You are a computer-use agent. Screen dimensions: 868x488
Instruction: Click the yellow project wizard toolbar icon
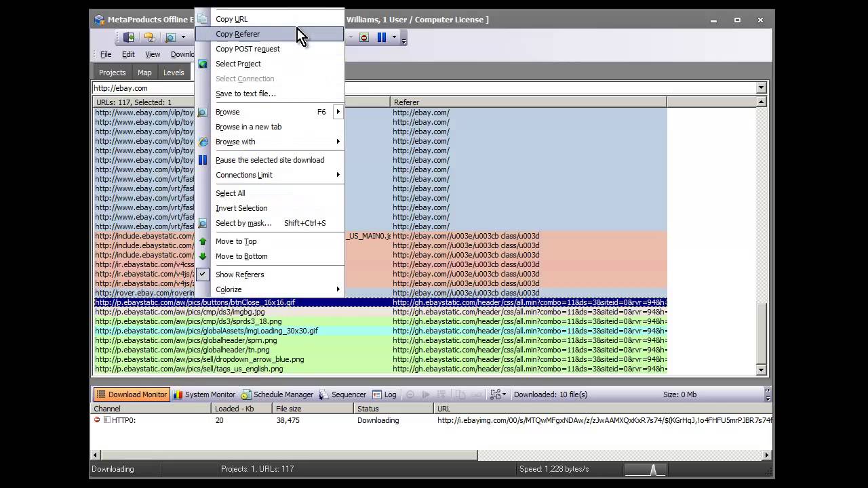click(149, 37)
